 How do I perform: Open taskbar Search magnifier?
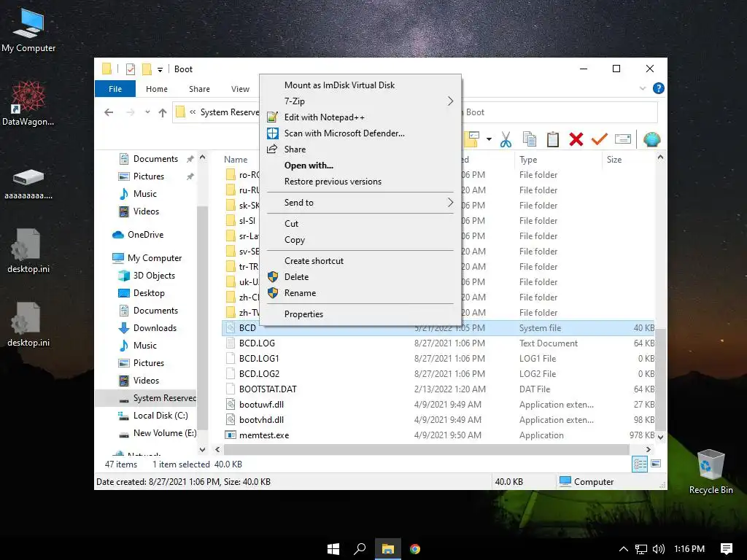pos(360,549)
